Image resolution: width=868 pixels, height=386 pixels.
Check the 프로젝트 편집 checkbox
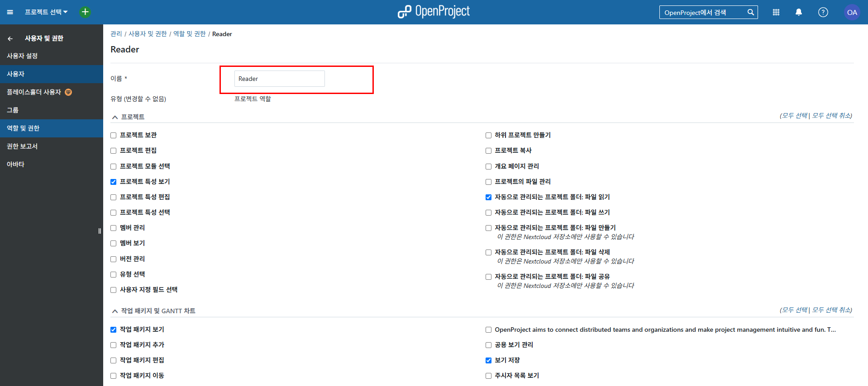[114, 151]
